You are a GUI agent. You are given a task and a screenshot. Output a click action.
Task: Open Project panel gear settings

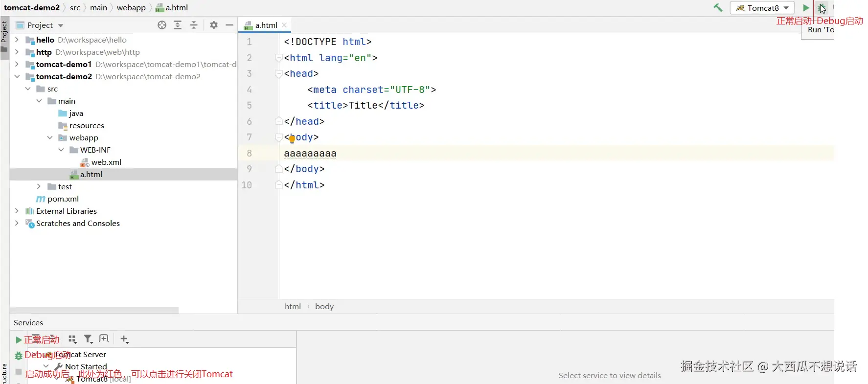213,25
